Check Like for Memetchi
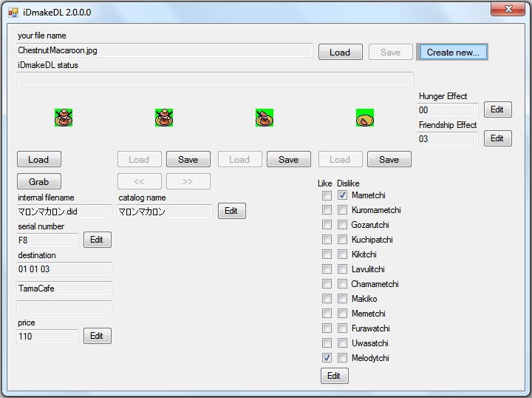This screenshot has width=532, height=398. (x=327, y=314)
